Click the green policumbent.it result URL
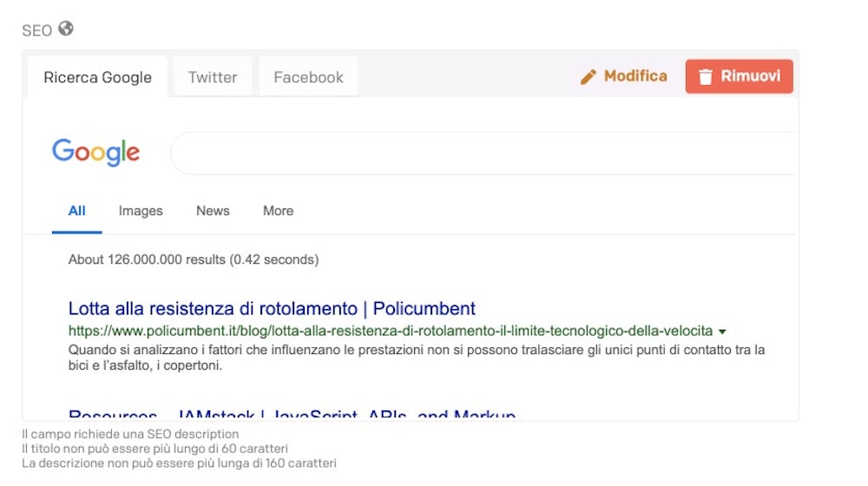 [391, 331]
